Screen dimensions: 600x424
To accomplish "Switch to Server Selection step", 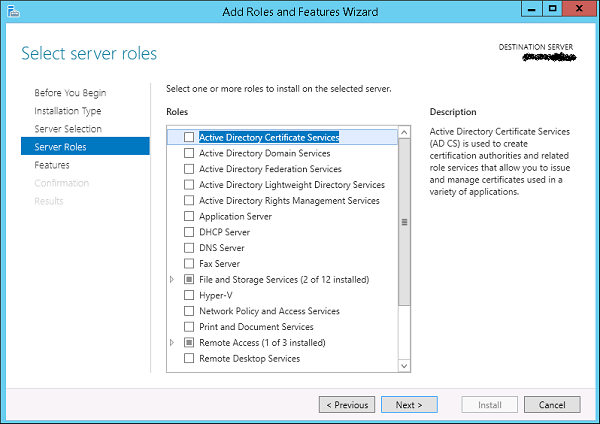I will (67, 129).
